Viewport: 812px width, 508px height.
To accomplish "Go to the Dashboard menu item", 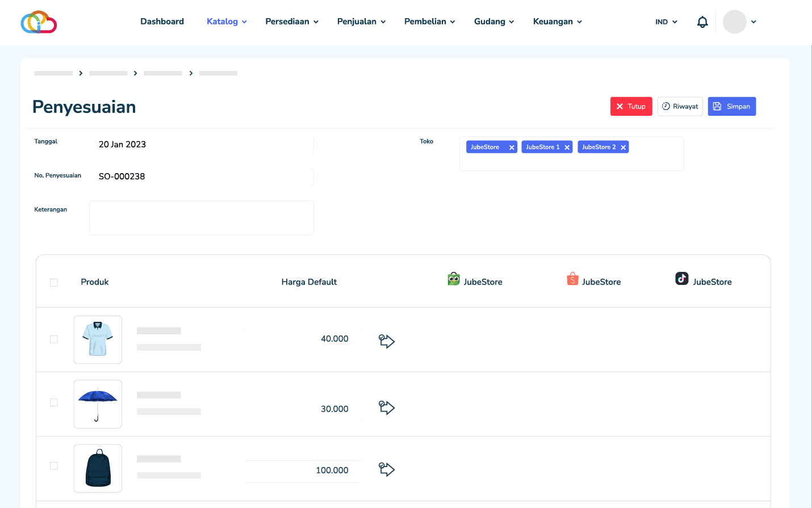I will point(162,22).
